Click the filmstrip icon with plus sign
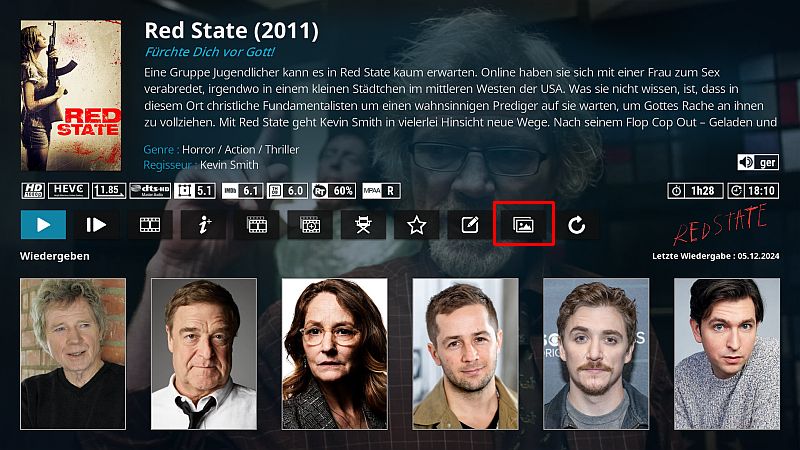The image size is (800, 450). (x=310, y=224)
